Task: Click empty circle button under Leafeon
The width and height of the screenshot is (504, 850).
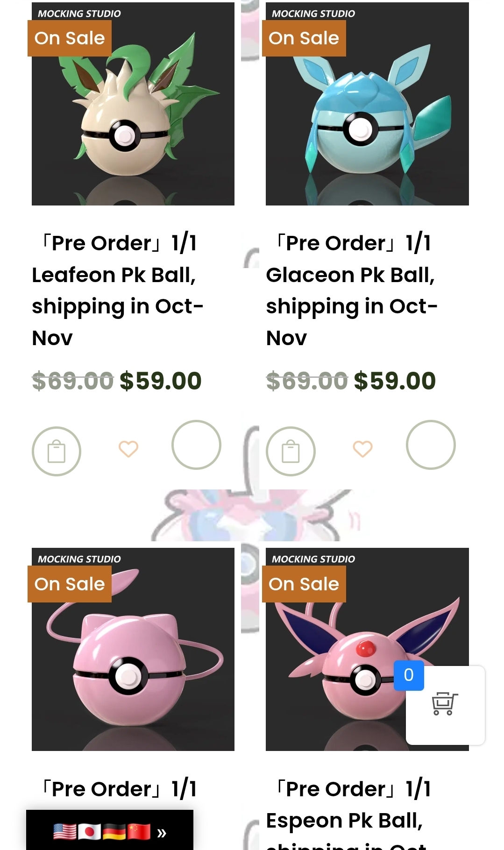Action: pos(196,445)
